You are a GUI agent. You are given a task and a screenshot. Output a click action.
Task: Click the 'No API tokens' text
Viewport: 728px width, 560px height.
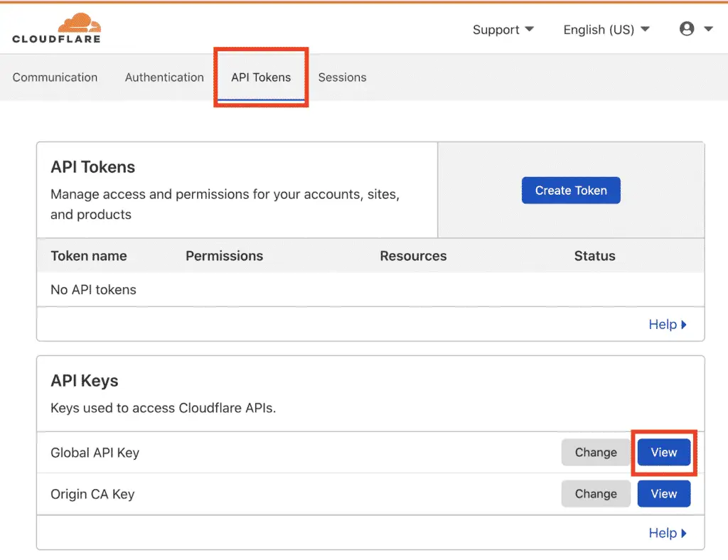click(93, 289)
